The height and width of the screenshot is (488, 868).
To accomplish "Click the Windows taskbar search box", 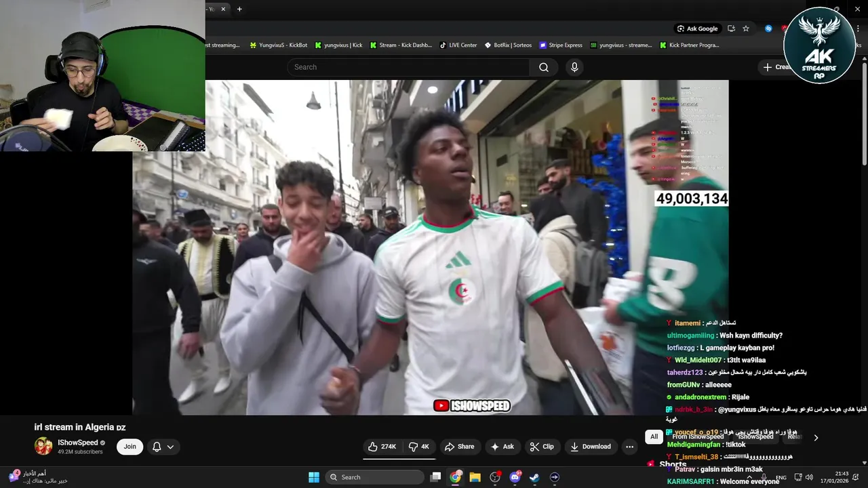I will [374, 477].
